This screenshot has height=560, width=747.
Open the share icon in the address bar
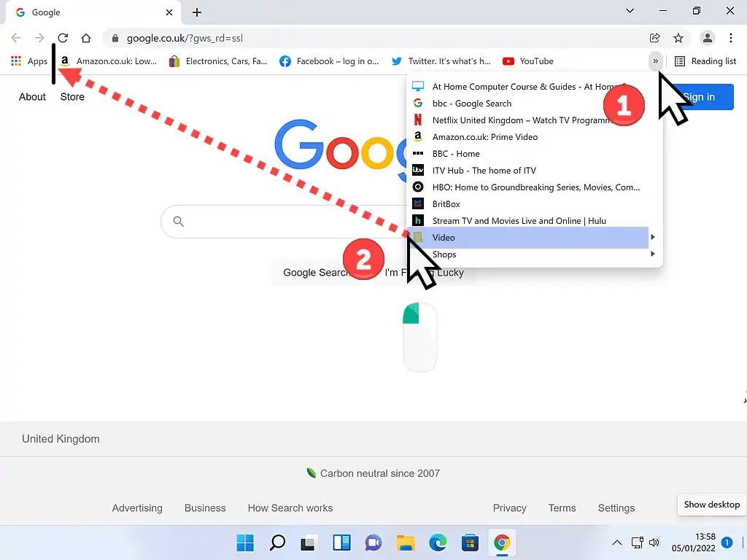click(654, 38)
